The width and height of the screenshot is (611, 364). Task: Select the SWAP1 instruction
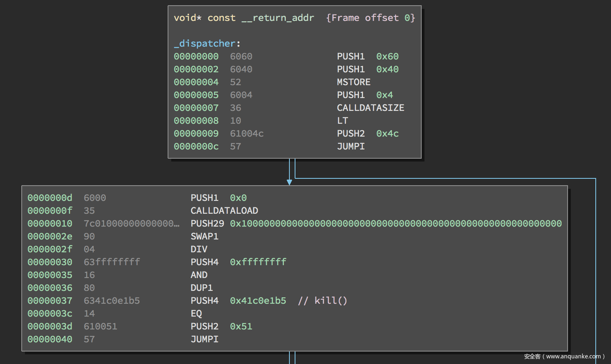(204, 236)
